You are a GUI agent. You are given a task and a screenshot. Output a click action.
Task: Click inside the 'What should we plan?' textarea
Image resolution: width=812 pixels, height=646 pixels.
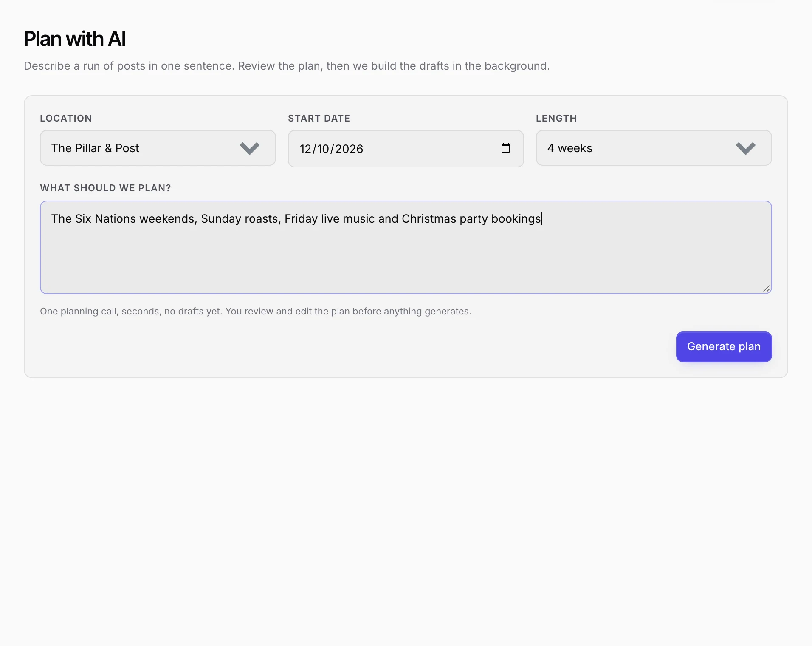(x=406, y=247)
